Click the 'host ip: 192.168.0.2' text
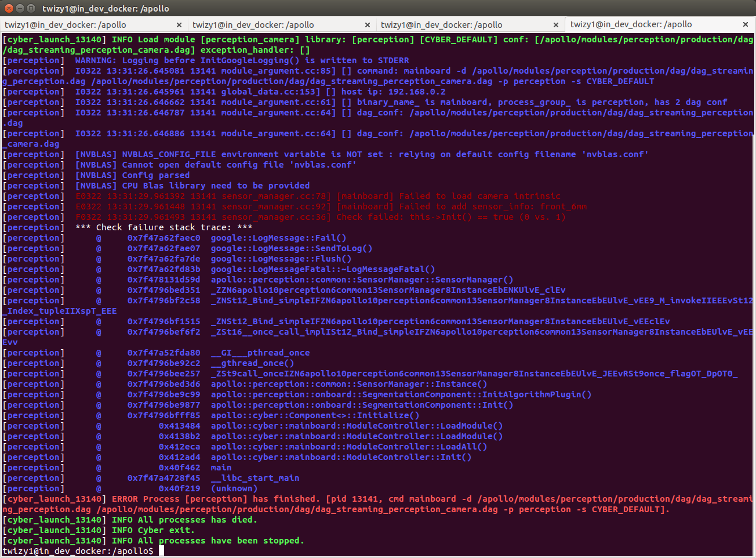 click(x=394, y=92)
